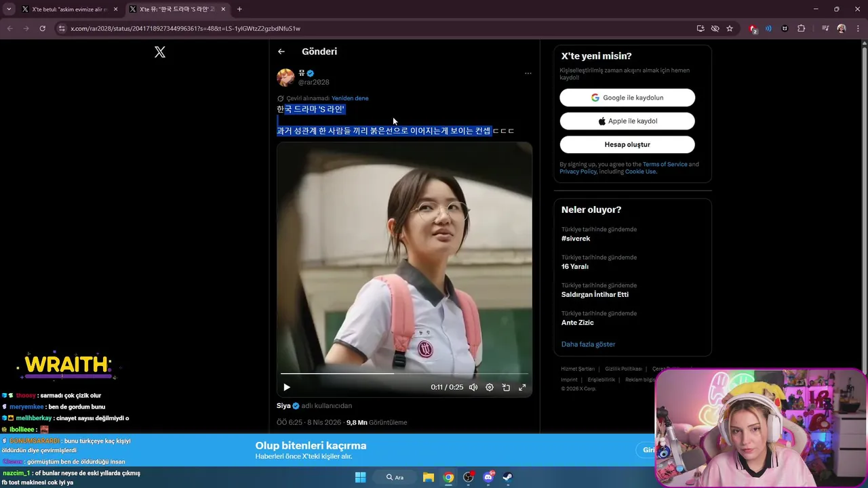Click the Google logo on the signup button
Screen dimensions: 868x488
pyautogui.click(x=595, y=98)
